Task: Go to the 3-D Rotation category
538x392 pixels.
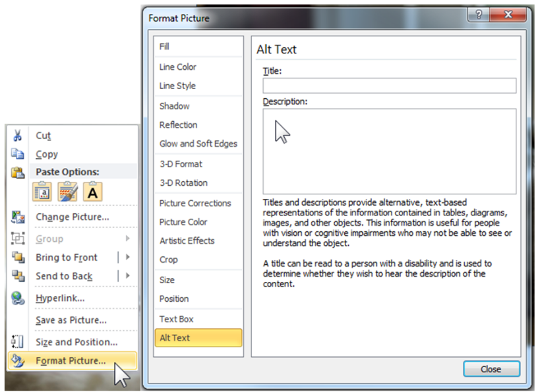Action: click(x=183, y=182)
